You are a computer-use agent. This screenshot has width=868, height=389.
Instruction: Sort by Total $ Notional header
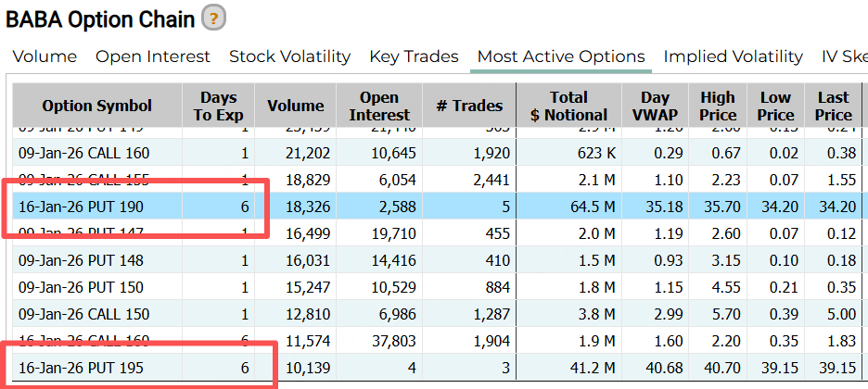point(568,106)
